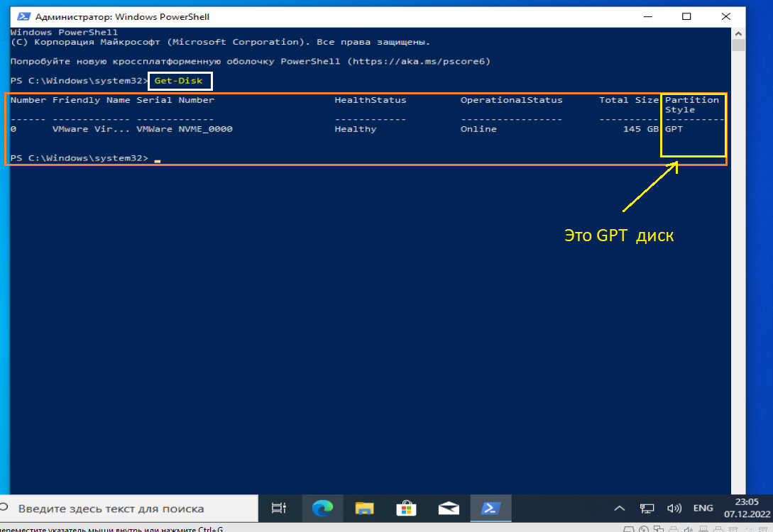Open Task View on the taskbar
This screenshot has width=773, height=532.
tap(278, 508)
